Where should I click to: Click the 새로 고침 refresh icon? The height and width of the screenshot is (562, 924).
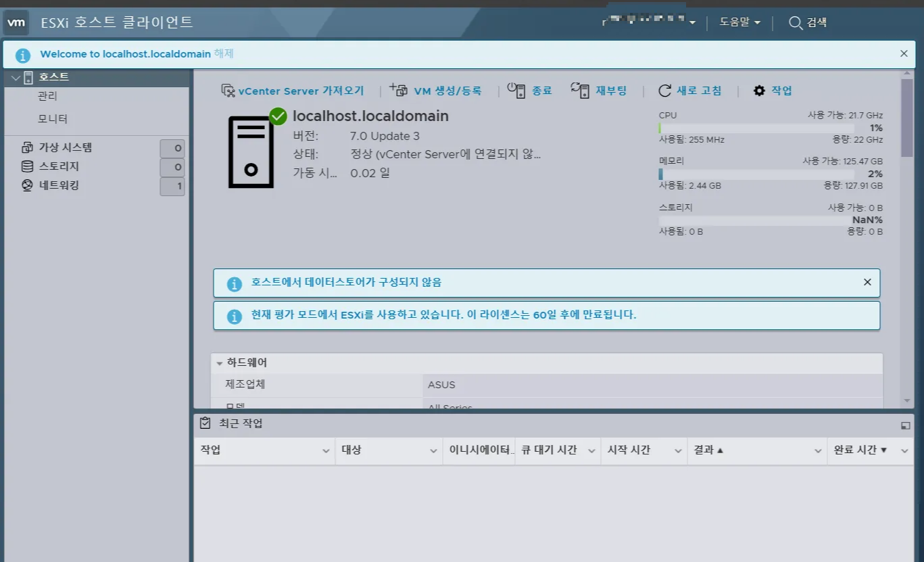click(x=665, y=91)
